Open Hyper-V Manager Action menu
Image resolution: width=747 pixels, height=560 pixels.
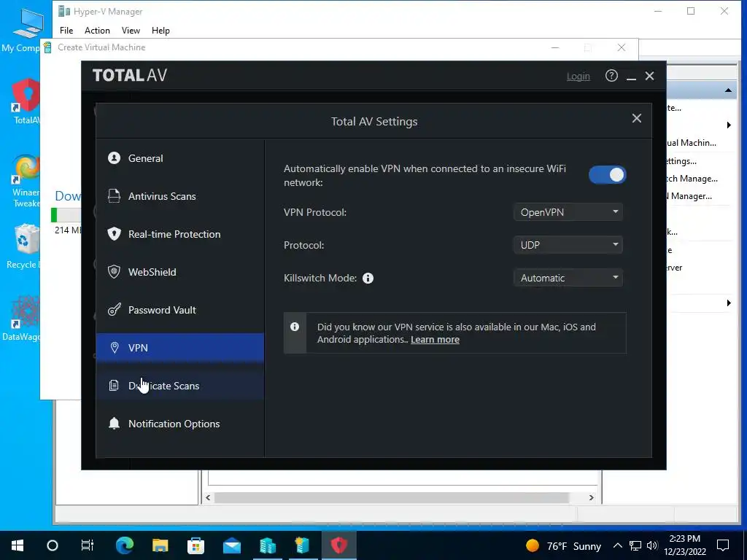pos(97,31)
